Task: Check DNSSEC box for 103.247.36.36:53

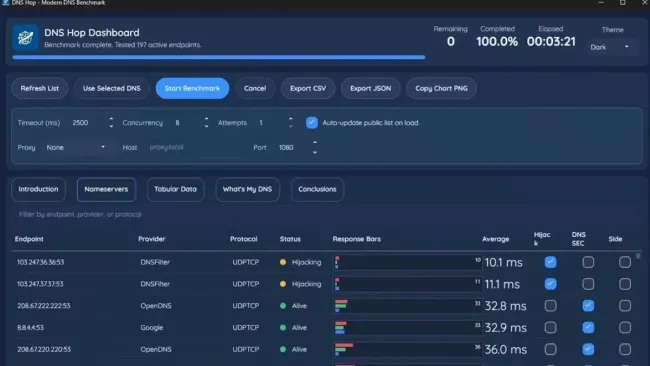Action: coord(588,262)
